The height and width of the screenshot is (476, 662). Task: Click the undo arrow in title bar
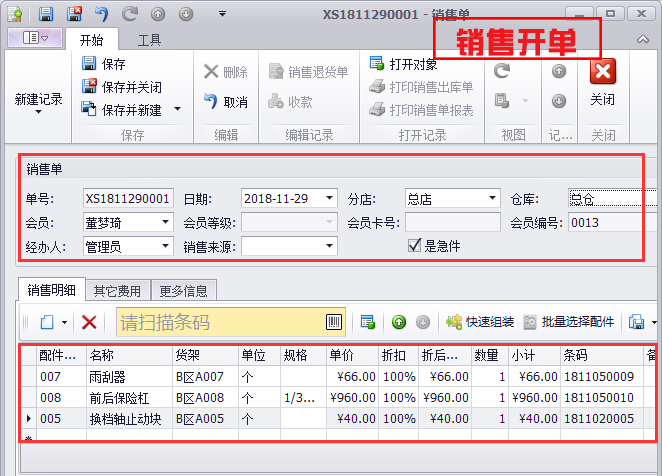[x=102, y=14]
